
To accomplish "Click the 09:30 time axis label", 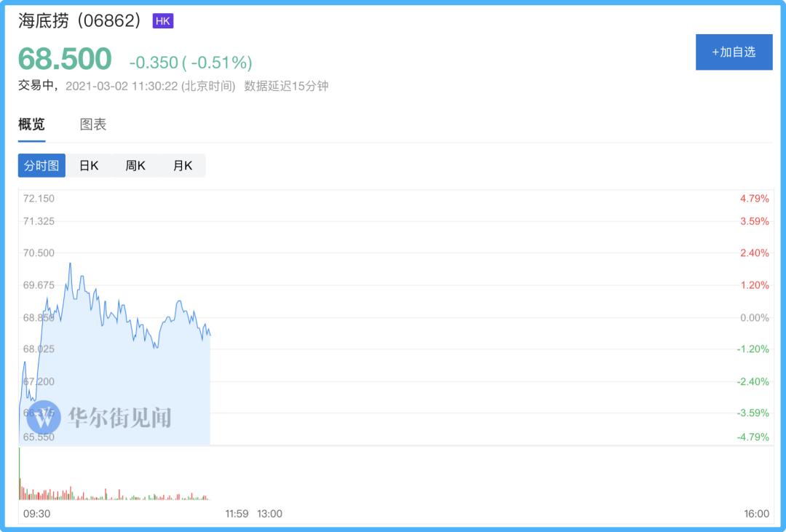I will pos(36,514).
